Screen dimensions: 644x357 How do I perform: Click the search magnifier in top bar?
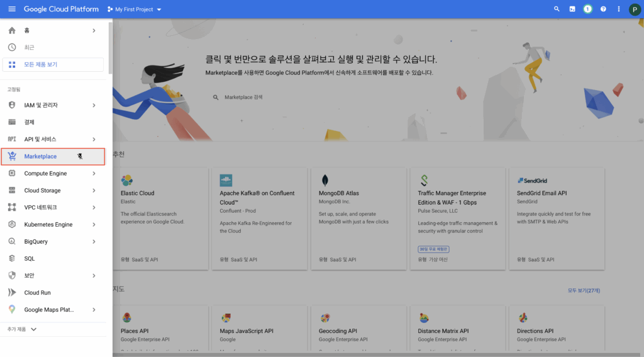tap(557, 9)
